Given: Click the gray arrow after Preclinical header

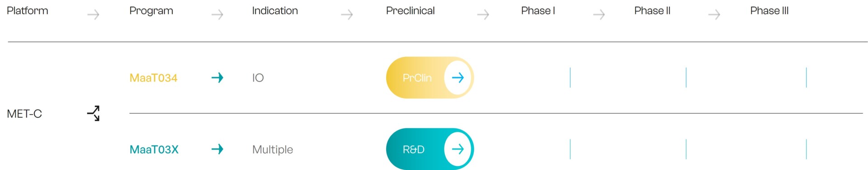Looking at the screenshot, I should click(483, 15).
